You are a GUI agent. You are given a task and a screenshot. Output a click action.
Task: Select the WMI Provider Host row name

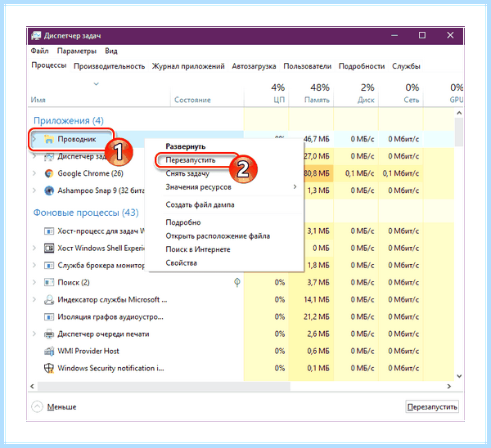pyautogui.click(x=88, y=351)
